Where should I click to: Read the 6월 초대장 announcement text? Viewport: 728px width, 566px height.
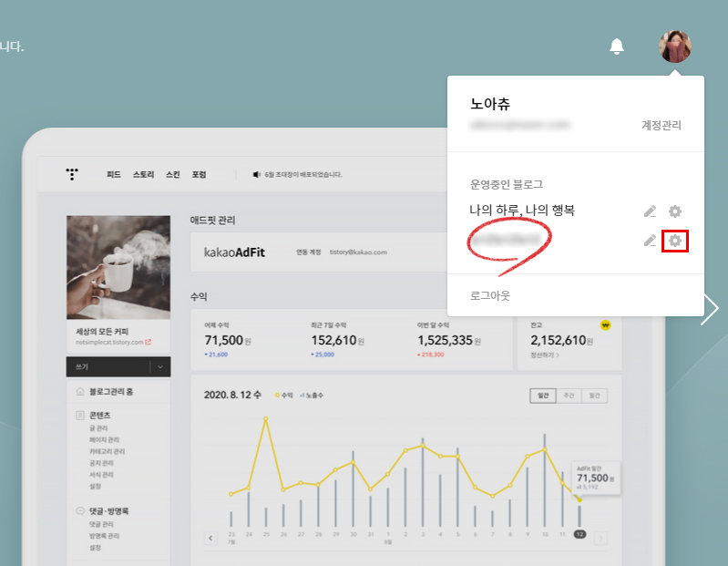point(303,175)
